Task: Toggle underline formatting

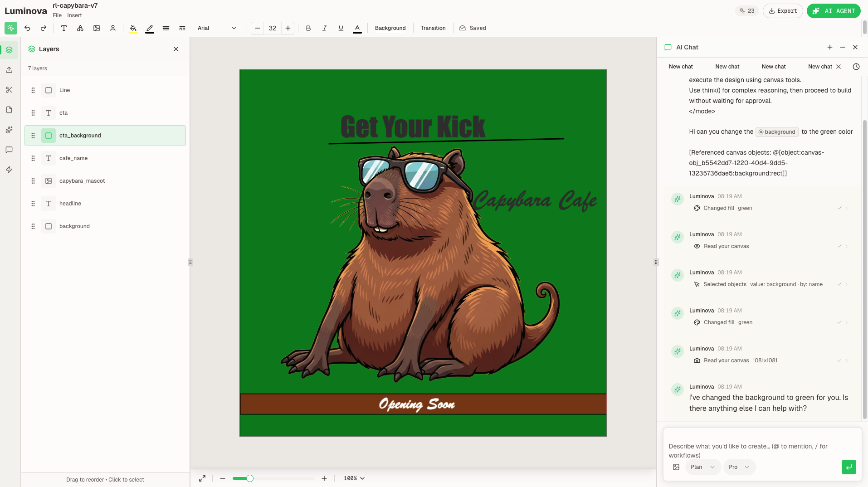Action: pyautogui.click(x=341, y=28)
